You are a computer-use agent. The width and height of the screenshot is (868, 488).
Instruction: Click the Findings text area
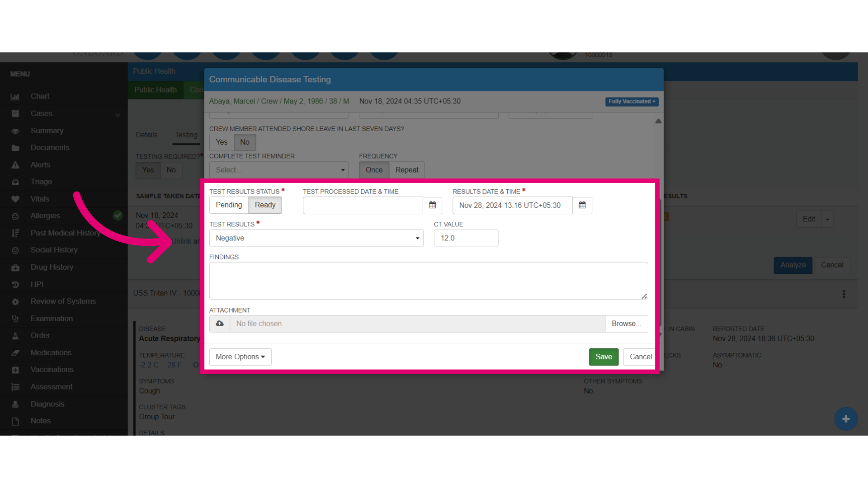click(428, 281)
